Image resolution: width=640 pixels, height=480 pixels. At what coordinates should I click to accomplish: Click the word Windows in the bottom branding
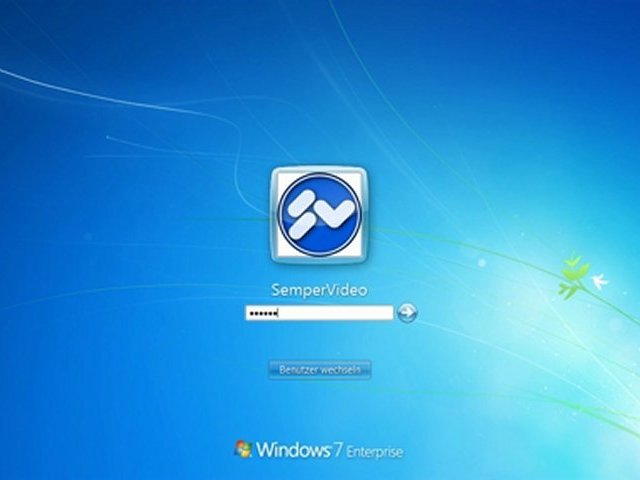pos(292,450)
